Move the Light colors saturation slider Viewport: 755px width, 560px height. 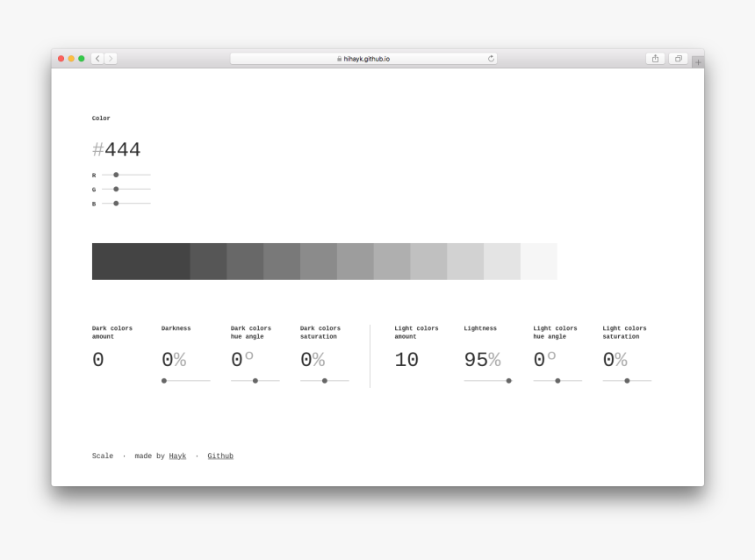coord(627,381)
